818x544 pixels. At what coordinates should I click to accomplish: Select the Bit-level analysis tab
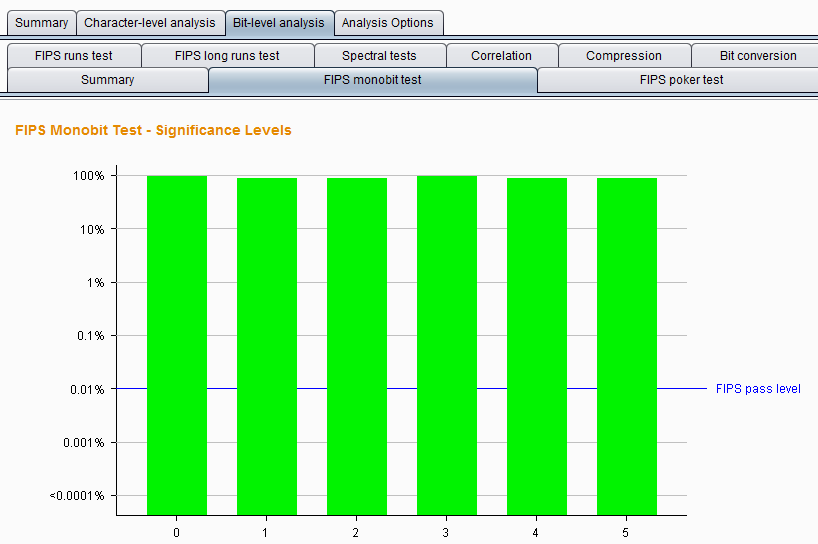click(278, 23)
